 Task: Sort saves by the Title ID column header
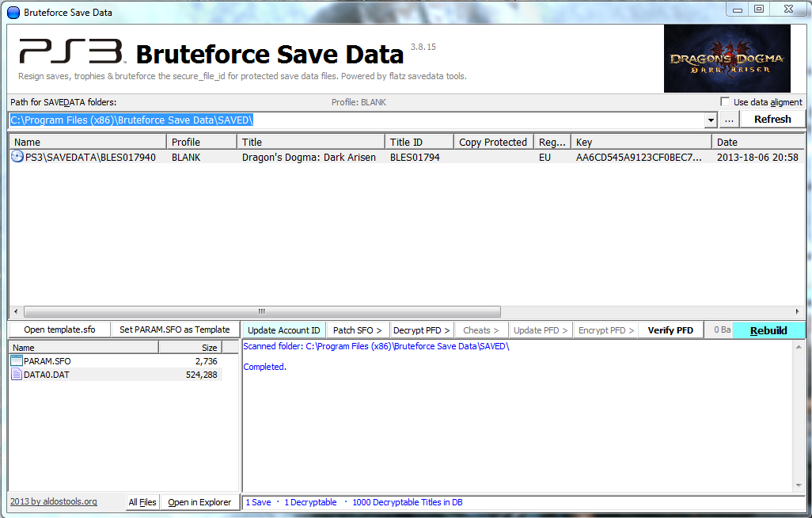pyautogui.click(x=419, y=142)
